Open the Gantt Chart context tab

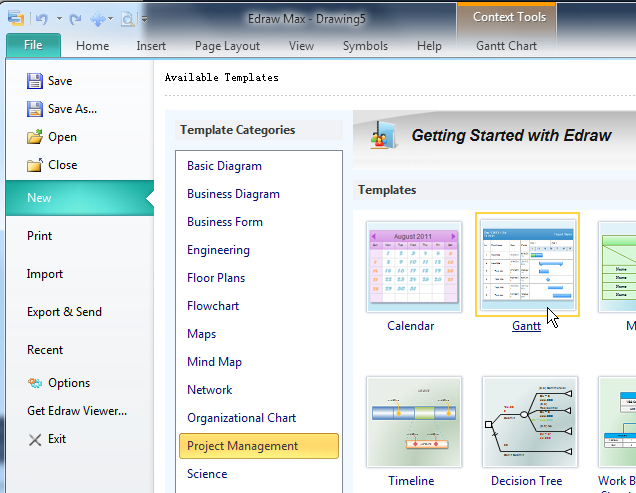click(x=505, y=46)
